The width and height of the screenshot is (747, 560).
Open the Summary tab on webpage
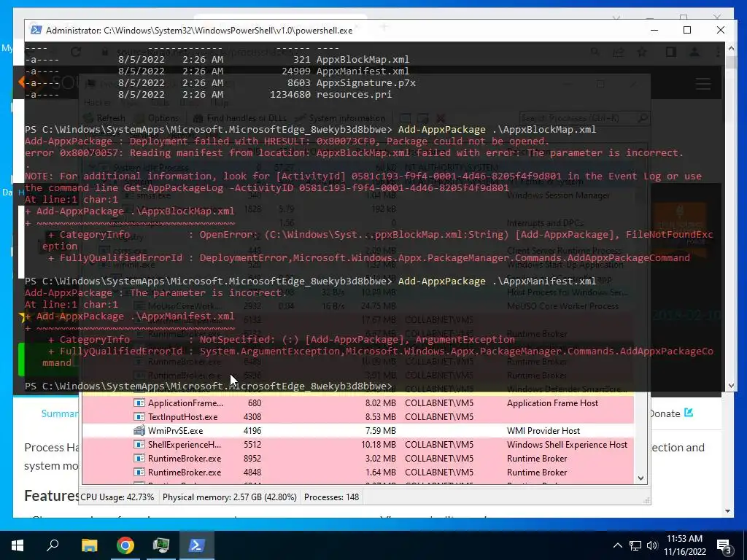(x=60, y=413)
